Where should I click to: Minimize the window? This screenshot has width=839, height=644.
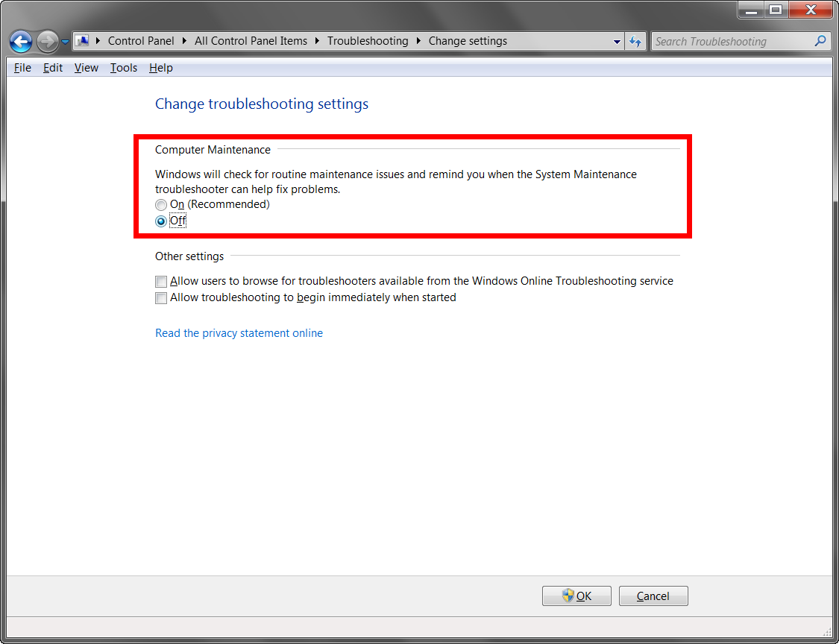coord(751,10)
